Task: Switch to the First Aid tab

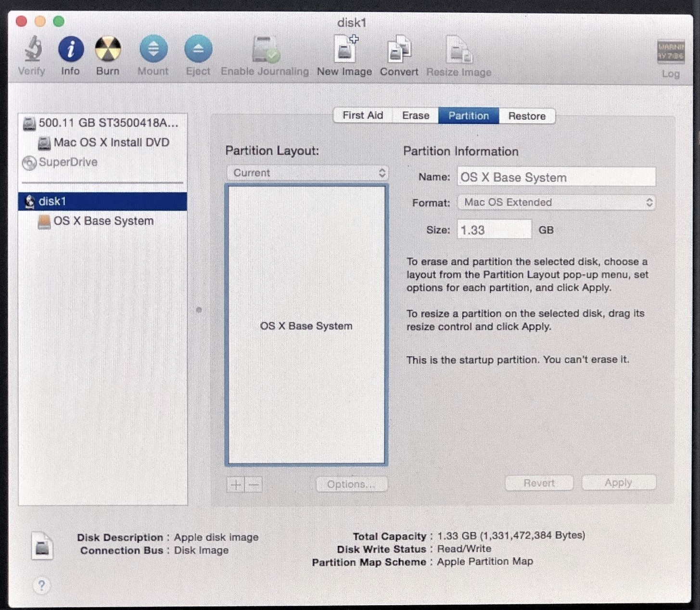Action: tap(363, 115)
